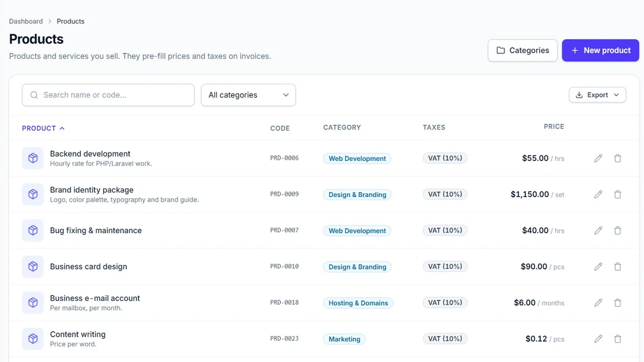
Task: Click the Hosting & Domains category tag
Action: coord(358,303)
